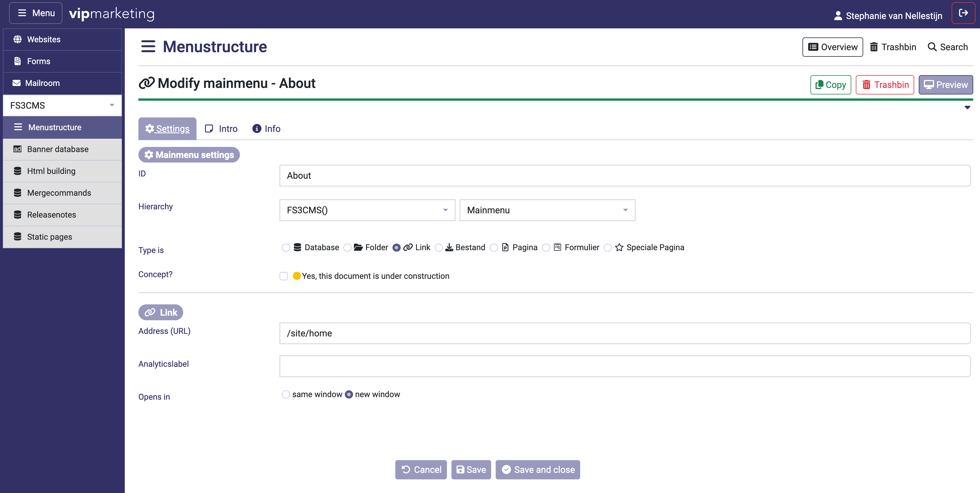Click the note icon on Intro tab
980x493 pixels.
[x=209, y=129]
